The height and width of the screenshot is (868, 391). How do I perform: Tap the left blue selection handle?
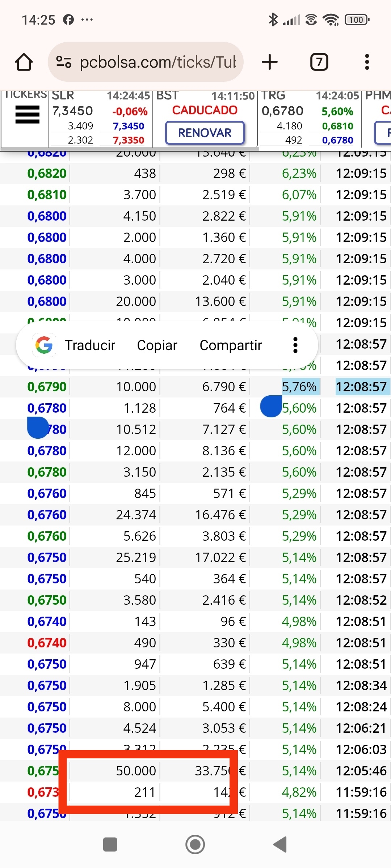coord(38,427)
